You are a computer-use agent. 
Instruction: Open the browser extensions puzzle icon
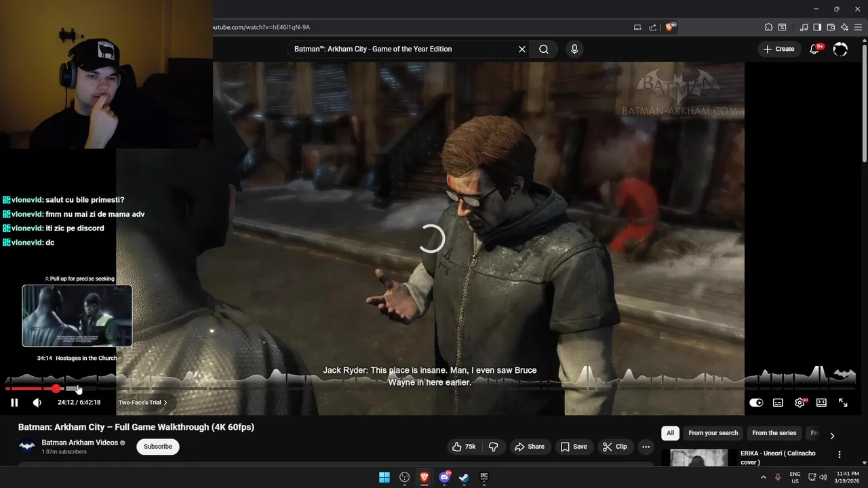[x=768, y=27]
